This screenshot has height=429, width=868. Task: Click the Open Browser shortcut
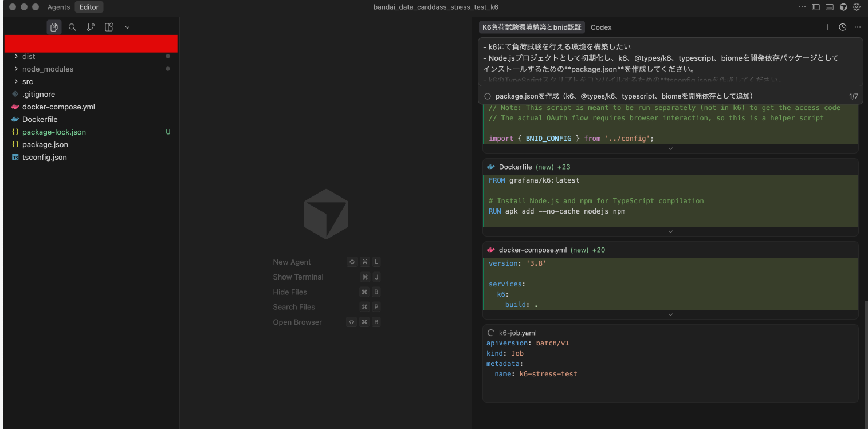(x=327, y=322)
